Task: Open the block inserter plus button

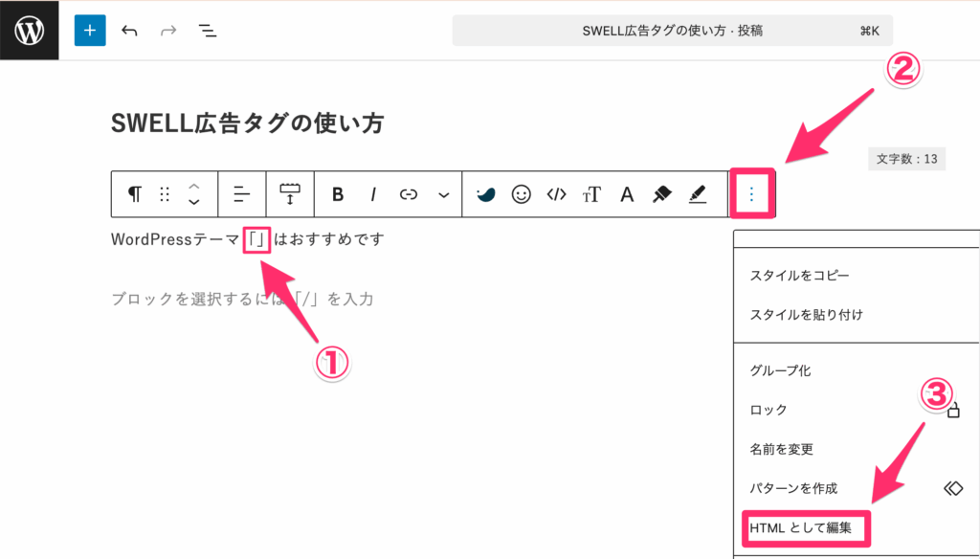Action: coord(90,31)
